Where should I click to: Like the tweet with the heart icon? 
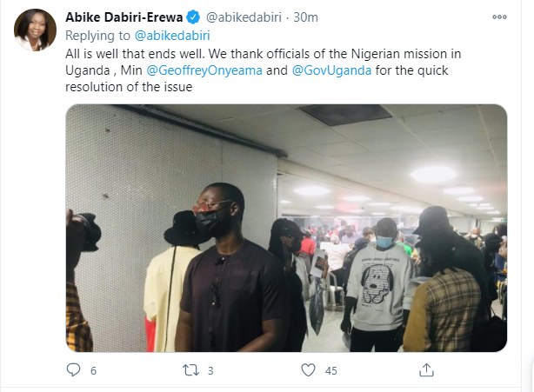307,370
